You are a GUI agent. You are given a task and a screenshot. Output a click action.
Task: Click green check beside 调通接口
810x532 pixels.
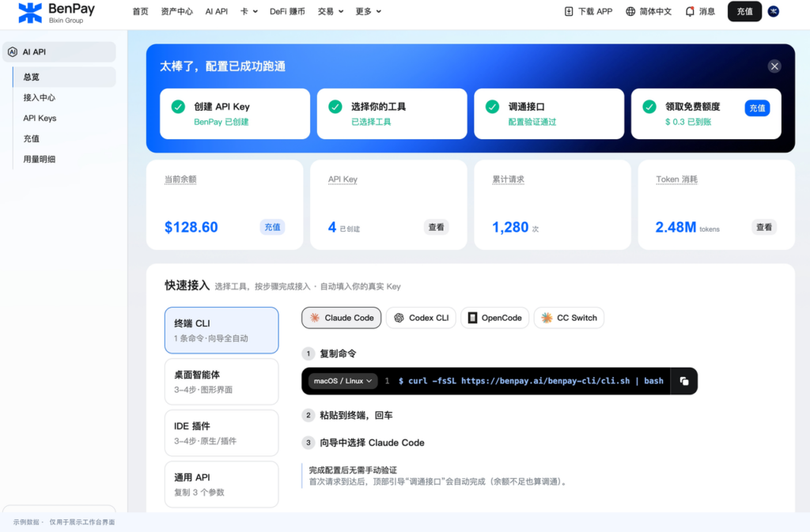coord(492,107)
